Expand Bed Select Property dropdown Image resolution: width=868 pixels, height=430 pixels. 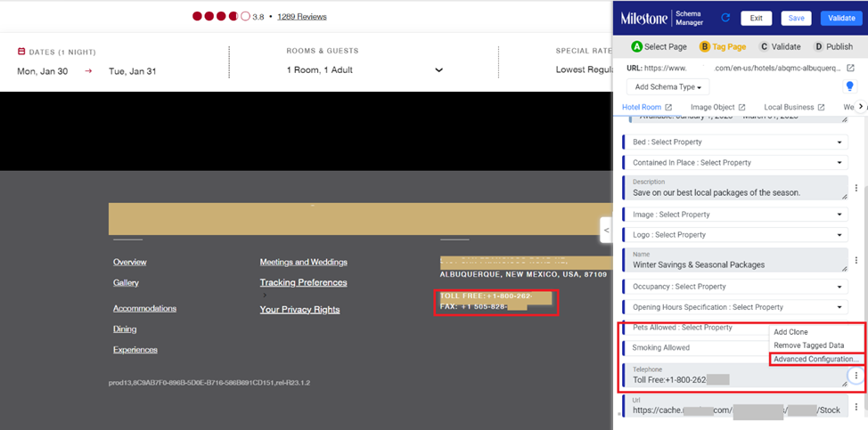[x=737, y=142]
